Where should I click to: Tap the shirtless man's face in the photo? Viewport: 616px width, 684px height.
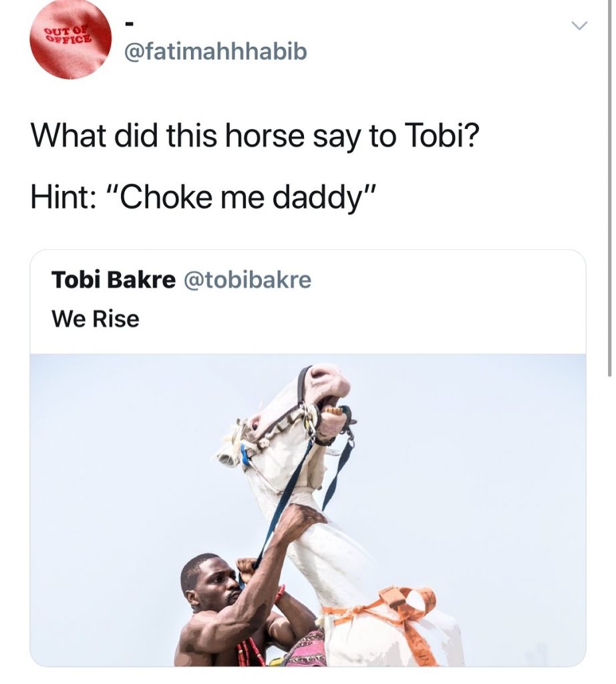212,585
